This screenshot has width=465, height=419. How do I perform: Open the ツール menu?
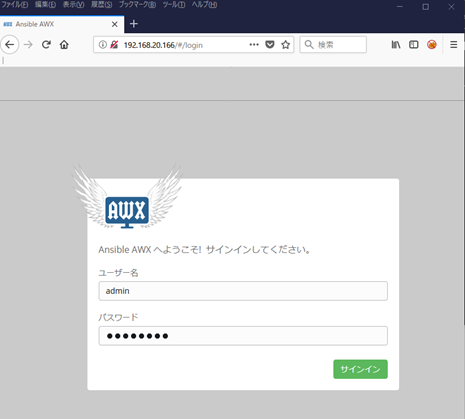tap(174, 5)
